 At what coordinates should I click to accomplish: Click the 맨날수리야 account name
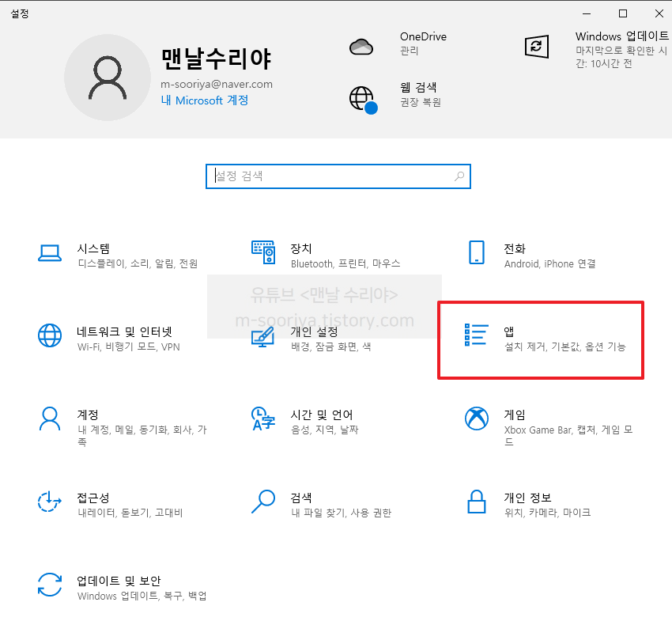tap(217, 59)
